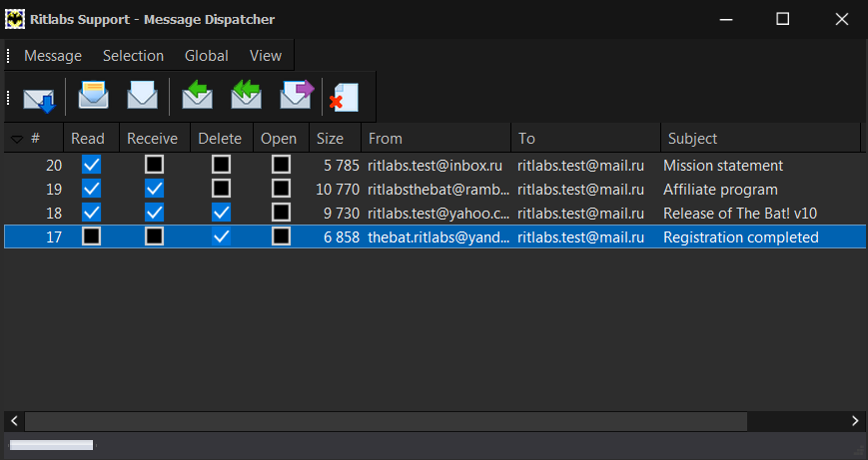Uncheck Delete checkbox for message 18
Image resolution: width=868 pixels, height=460 pixels.
click(221, 213)
